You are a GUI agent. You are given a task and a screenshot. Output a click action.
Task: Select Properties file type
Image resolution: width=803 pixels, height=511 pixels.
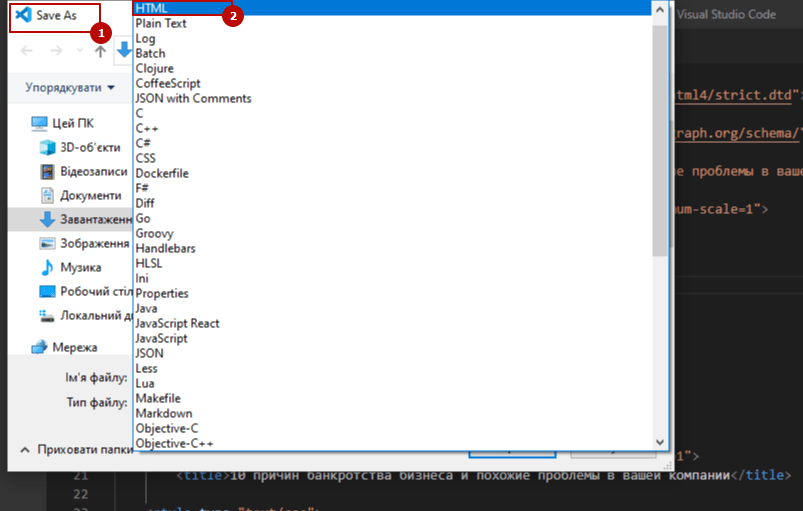(392, 293)
